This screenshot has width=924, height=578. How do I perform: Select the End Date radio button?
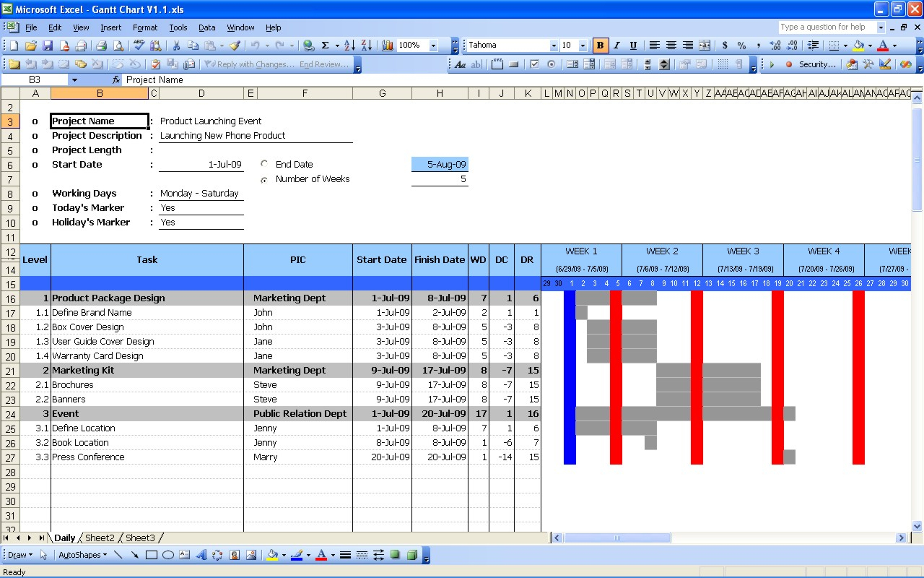[265, 164]
